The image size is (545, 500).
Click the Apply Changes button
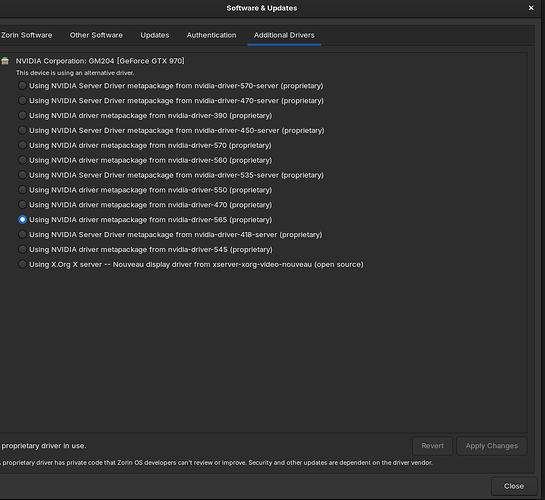click(491, 446)
